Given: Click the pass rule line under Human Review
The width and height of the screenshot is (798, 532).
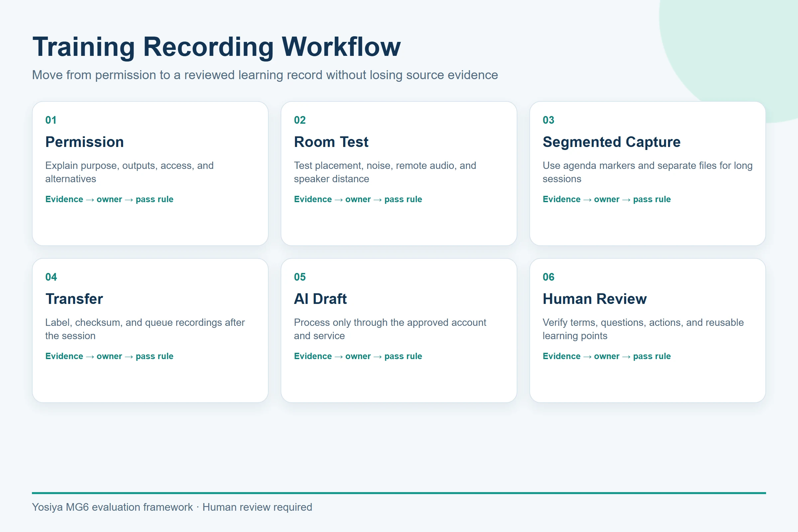Looking at the screenshot, I should click(x=606, y=356).
